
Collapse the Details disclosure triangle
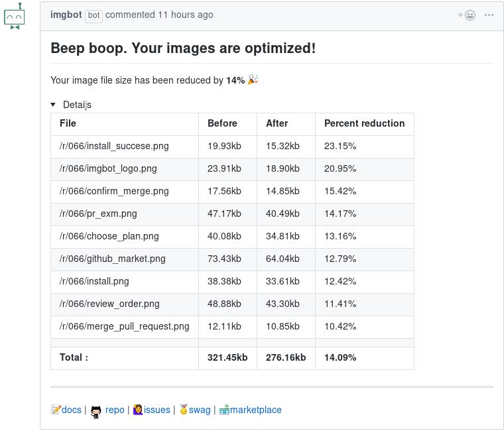click(54, 105)
